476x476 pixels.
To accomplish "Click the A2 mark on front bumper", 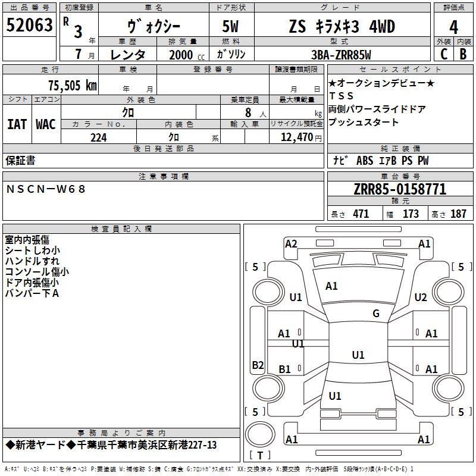I will [291, 244].
